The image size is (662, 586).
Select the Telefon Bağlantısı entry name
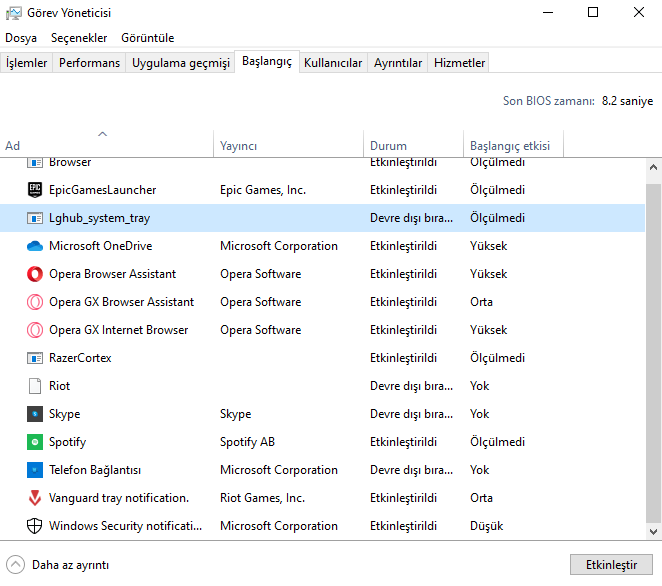click(95, 470)
